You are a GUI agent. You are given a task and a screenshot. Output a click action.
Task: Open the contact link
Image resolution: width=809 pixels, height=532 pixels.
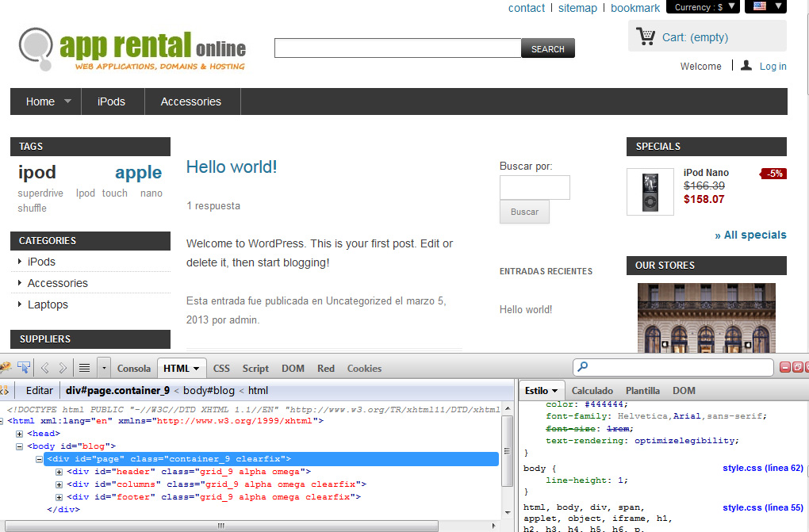[527, 8]
